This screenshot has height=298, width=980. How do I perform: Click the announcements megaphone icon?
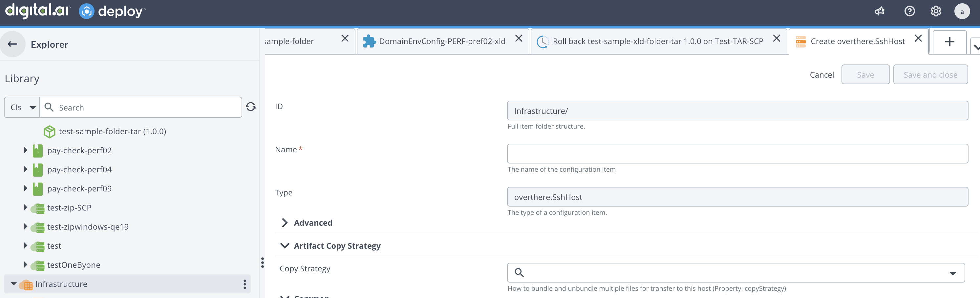879,12
